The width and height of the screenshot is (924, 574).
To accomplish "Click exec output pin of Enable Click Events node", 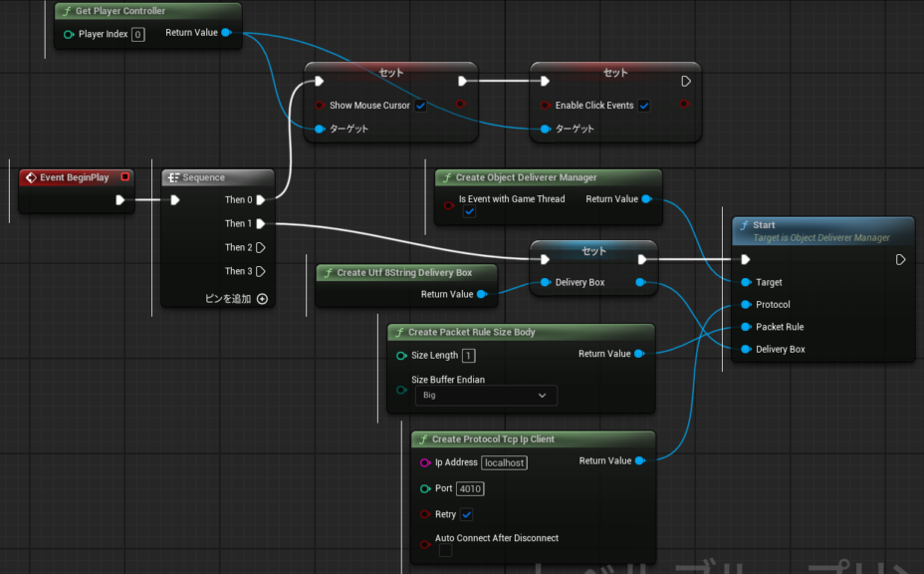I will [x=686, y=82].
